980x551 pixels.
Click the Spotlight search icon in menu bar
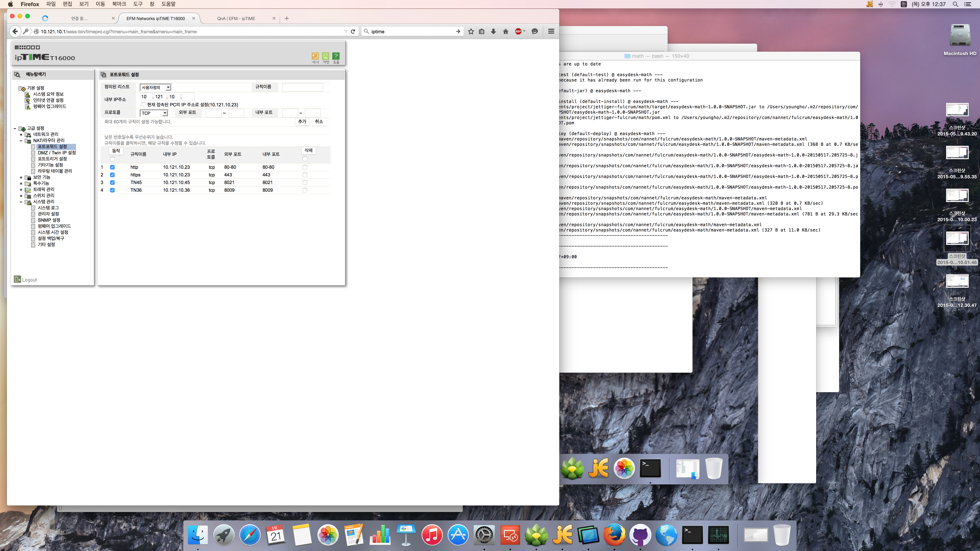(955, 4)
